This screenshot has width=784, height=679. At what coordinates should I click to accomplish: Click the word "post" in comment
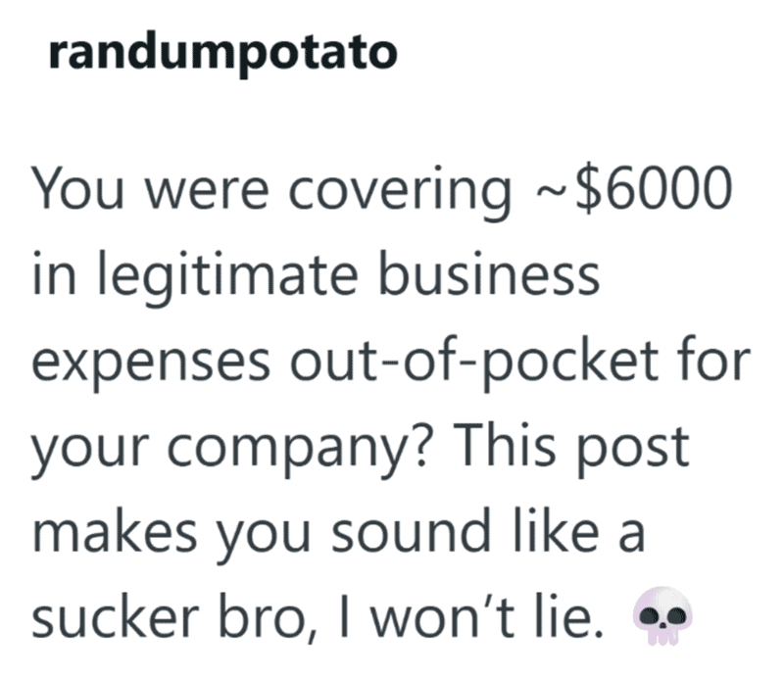633,449
